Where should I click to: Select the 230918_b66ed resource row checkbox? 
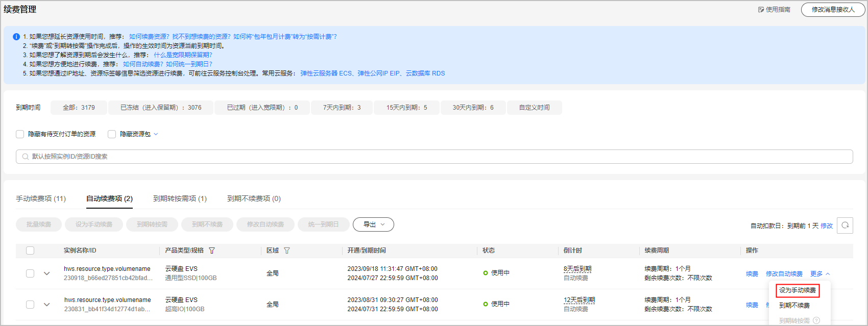click(30, 273)
